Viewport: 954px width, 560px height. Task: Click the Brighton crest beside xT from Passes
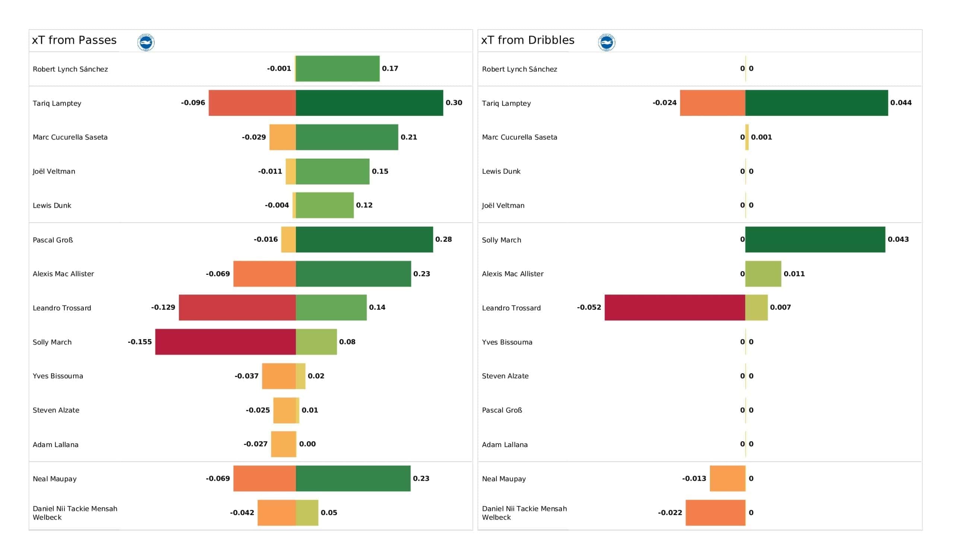146,42
